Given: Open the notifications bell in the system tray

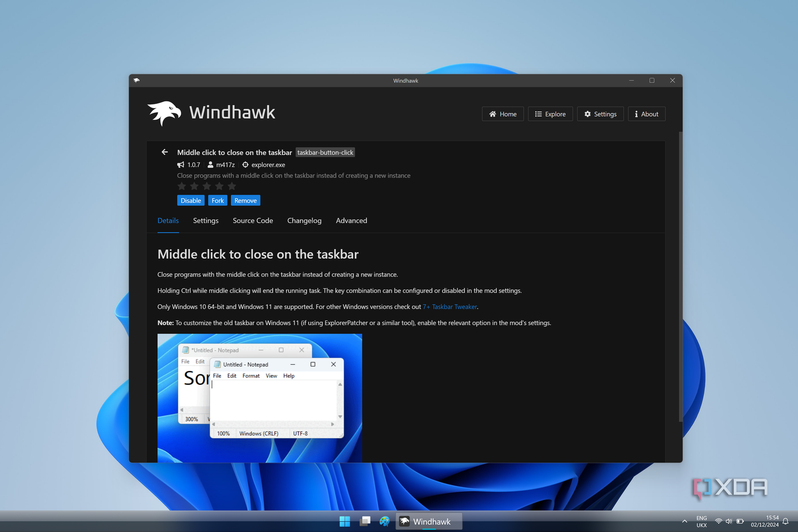Looking at the screenshot, I should (x=785, y=521).
